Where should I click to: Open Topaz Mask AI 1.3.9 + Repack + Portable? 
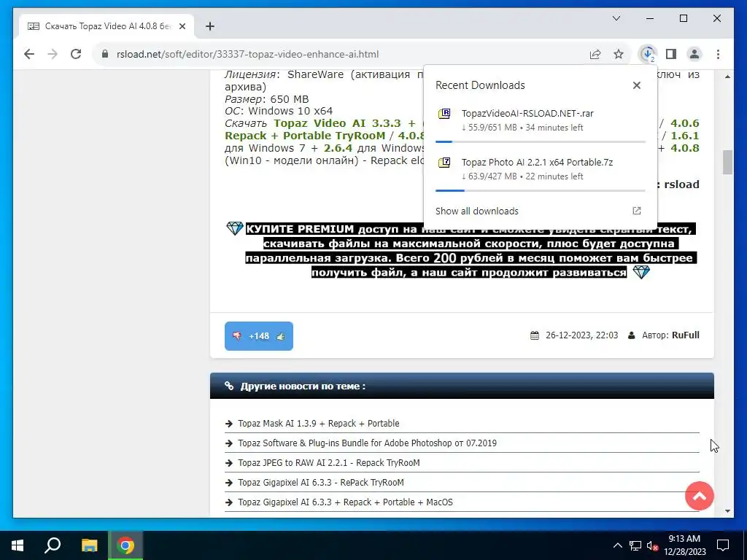[x=318, y=424]
